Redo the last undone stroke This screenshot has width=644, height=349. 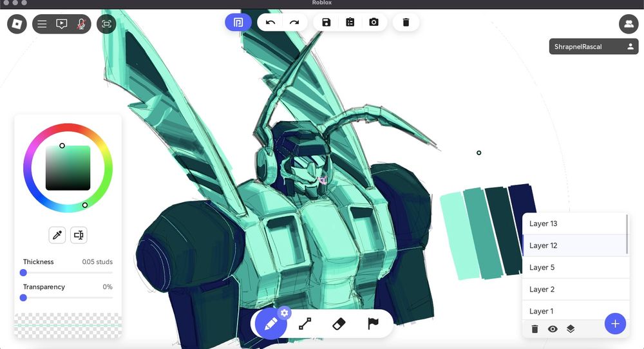click(294, 22)
